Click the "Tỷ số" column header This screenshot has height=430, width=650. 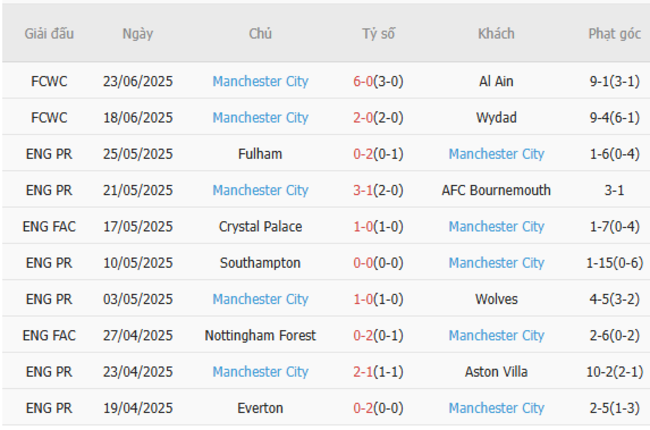pyautogui.click(x=378, y=34)
